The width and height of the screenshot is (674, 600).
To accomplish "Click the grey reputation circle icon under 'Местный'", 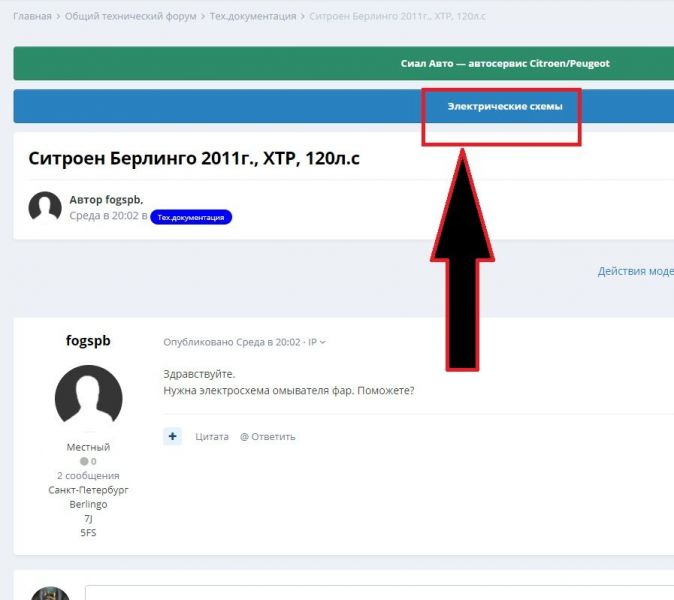I will 84,462.
